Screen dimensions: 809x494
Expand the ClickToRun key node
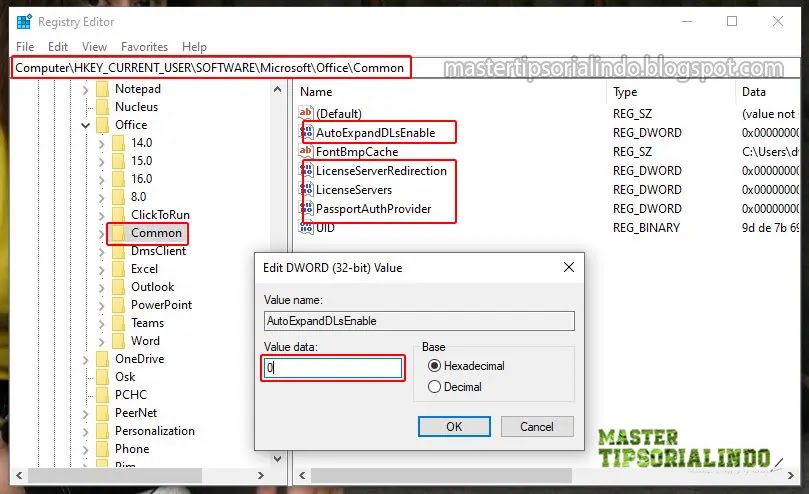click(x=102, y=216)
